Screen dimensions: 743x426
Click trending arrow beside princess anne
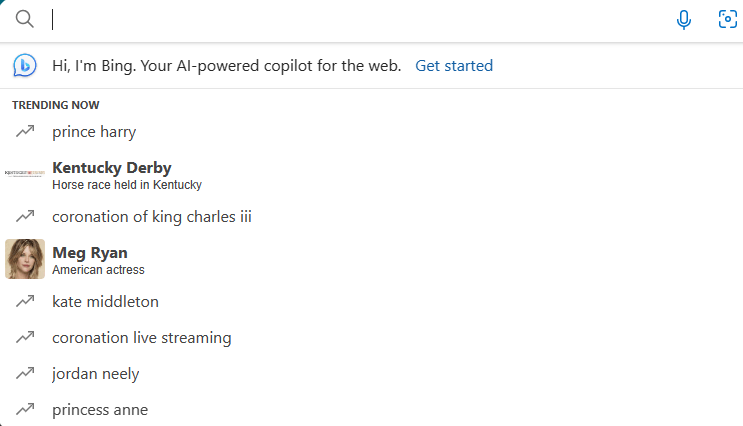[x=25, y=410]
